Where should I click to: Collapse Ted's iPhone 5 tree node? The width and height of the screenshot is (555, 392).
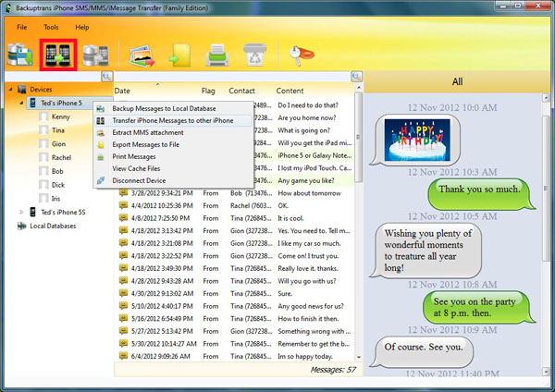pyautogui.click(x=21, y=103)
